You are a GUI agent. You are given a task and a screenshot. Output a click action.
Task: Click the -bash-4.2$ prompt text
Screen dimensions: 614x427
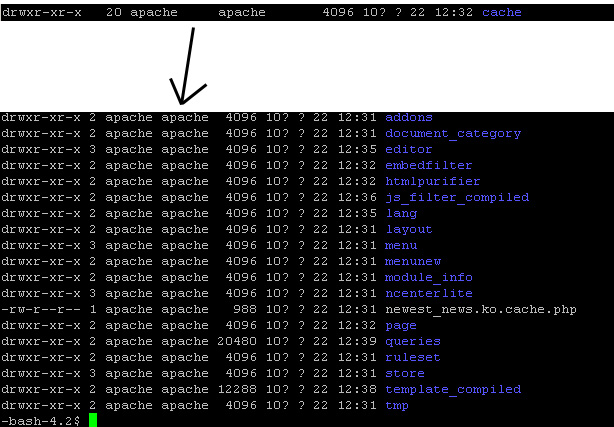(40, 421)
